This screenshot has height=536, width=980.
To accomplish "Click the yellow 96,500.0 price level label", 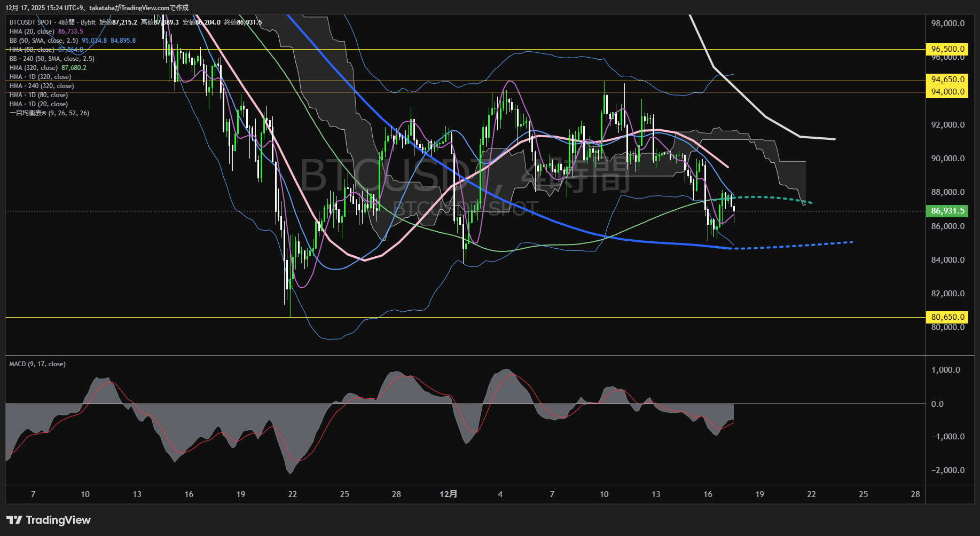I will pyautogui.click(x=948, y=49).
